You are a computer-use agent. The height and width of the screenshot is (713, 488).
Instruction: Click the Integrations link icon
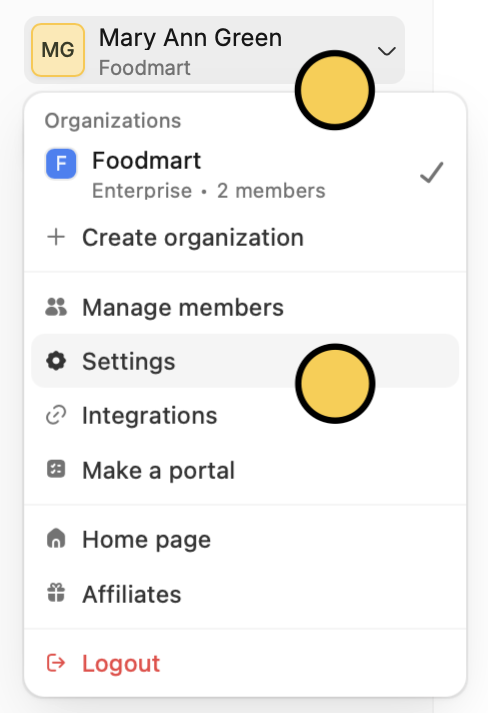[56, 415]
